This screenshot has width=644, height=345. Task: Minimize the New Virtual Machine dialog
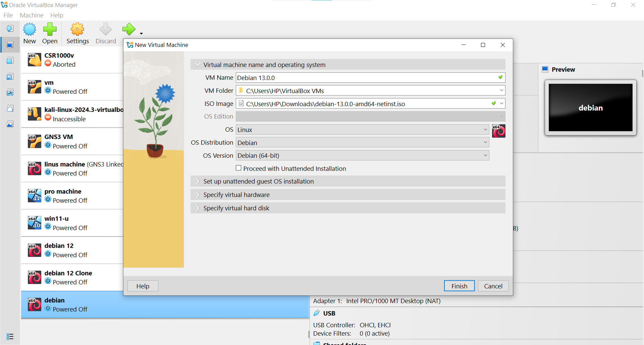click(464, 45)
